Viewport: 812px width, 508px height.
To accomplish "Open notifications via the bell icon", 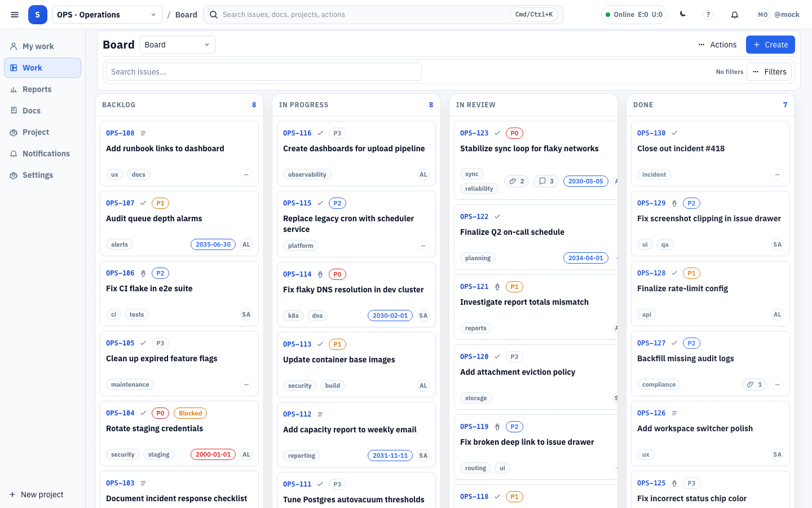I will click(x=735, y=14).
